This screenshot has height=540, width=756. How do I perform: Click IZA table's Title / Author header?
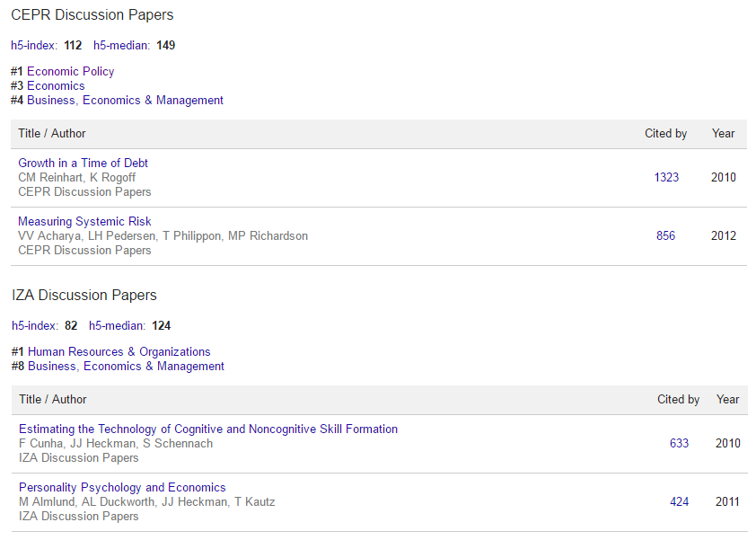point(53,400)
